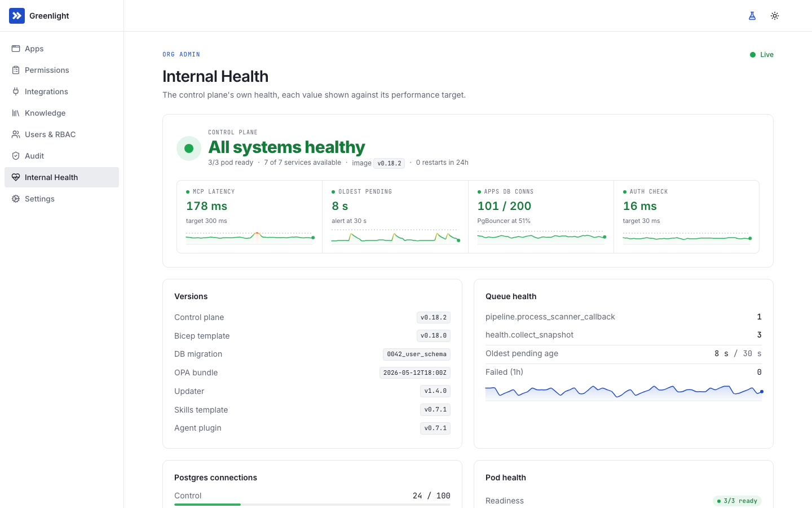Open Integrations section
This screenshot has height=508, width=812.
click(61, 91)
